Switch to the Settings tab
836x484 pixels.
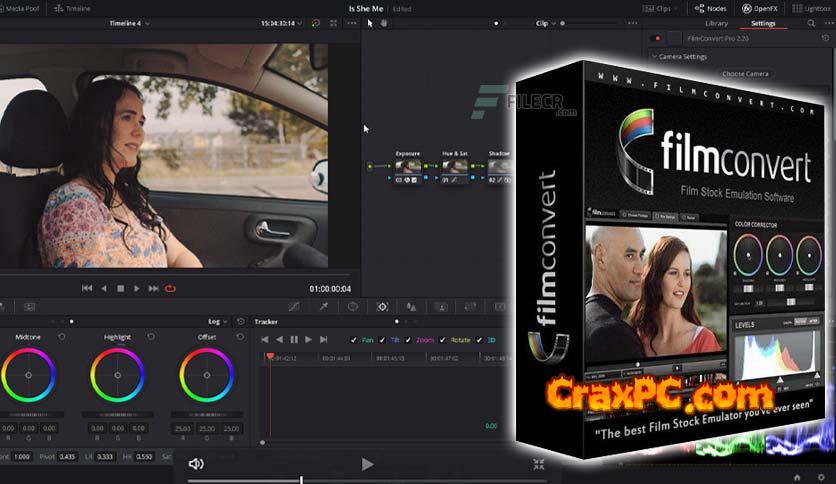[x=763, y=22]
